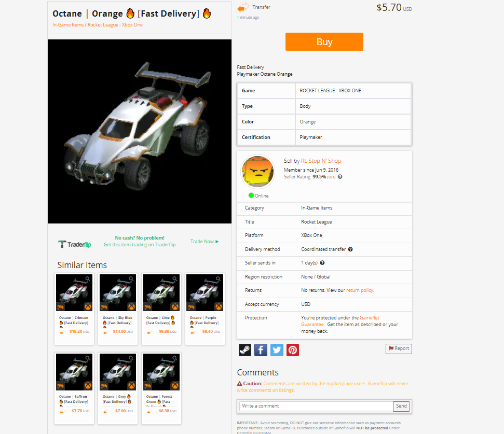Report this listing
The image size is (504, 434).
[399, 348]
